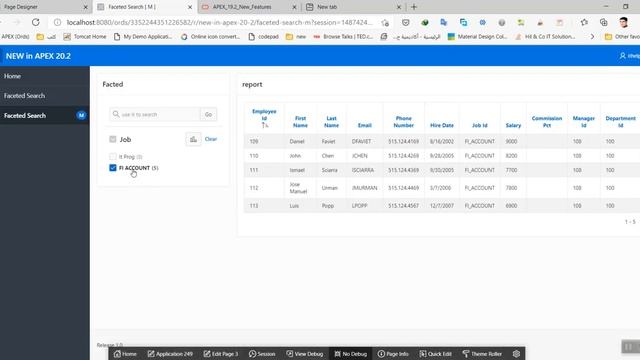Open Theme Roller in developer toolbar
Screen dimensions: 640x360
pyautogui.click(x=482, y=354)
